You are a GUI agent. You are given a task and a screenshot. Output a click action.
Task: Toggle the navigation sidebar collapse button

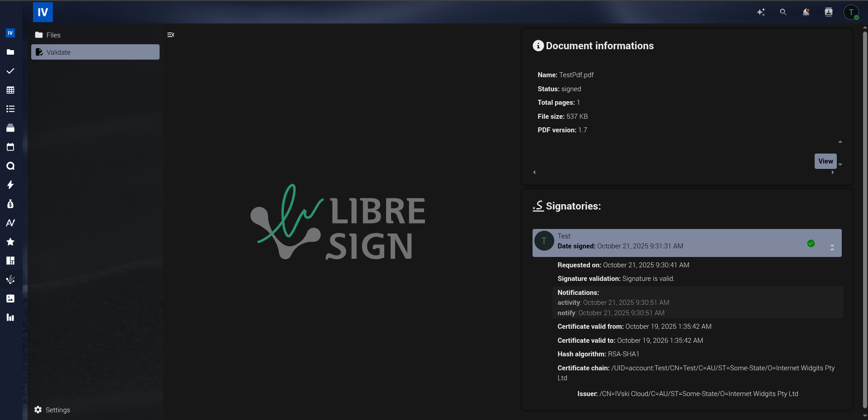[x=171, y=35]
